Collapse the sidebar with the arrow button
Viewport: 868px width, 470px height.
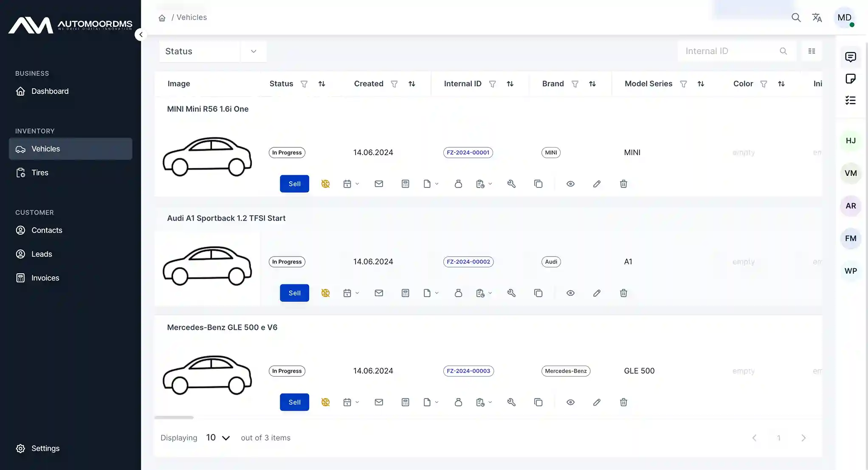coord(141,34)
